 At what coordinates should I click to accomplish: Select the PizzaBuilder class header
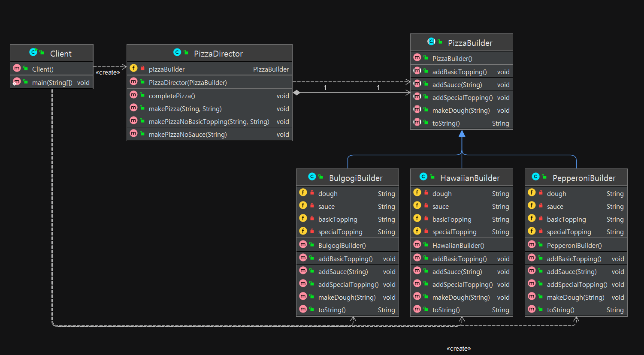pyautogui.click(x=462, y=42)
